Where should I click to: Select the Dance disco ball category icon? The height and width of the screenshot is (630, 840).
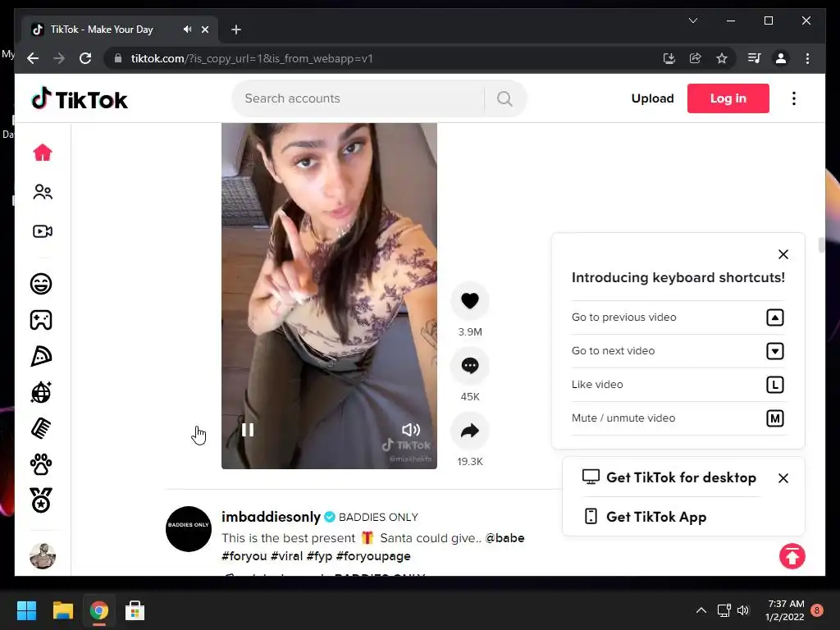coord(41,392)
